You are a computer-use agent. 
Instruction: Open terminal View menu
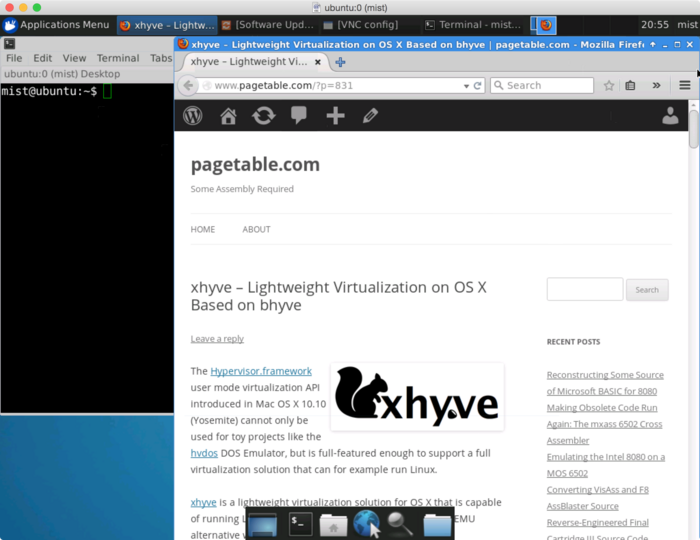tap(74, 58)
